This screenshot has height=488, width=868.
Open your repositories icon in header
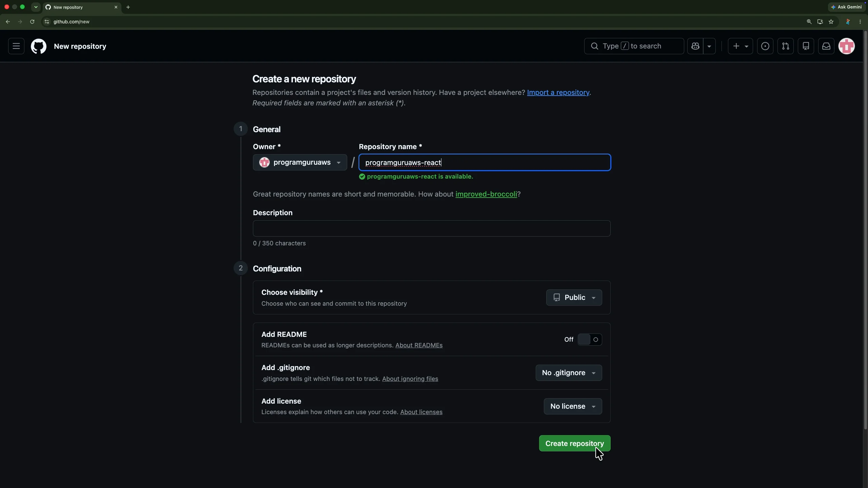pos(806,46)
